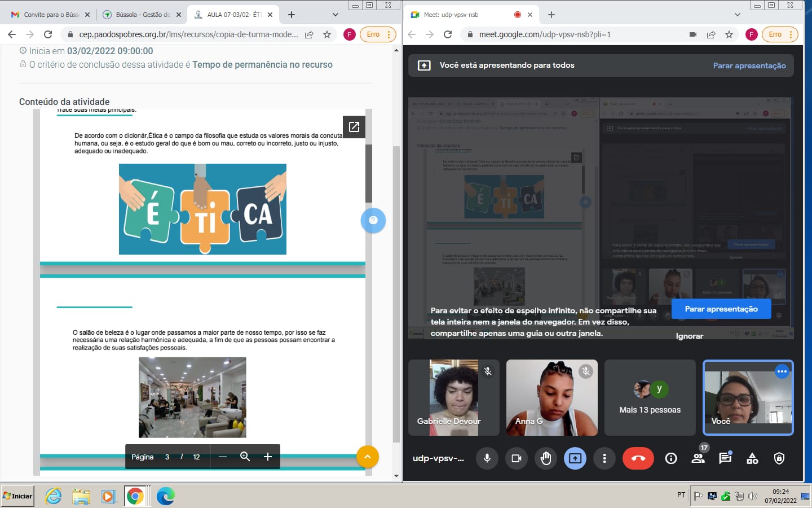Open the Meet activities panel

(752, 458)
